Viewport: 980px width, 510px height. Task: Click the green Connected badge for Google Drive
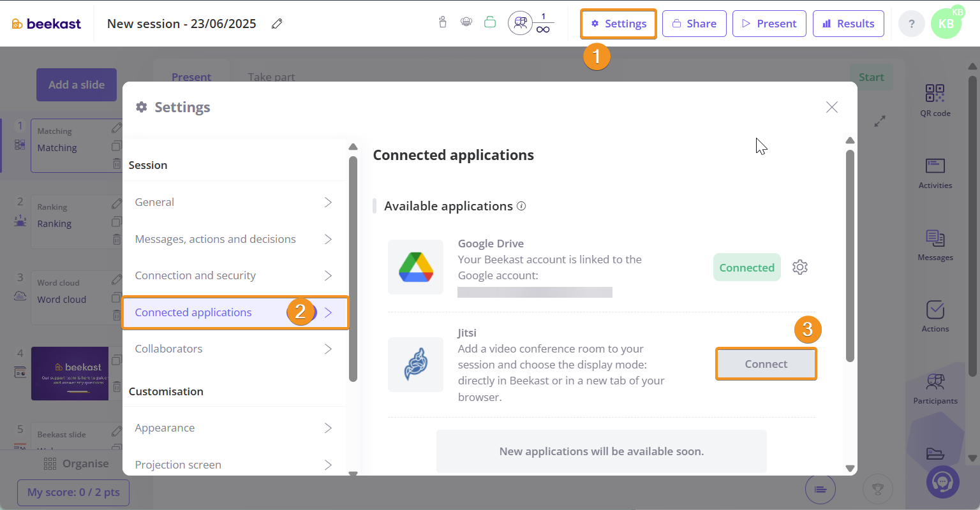tap(747, 268)
